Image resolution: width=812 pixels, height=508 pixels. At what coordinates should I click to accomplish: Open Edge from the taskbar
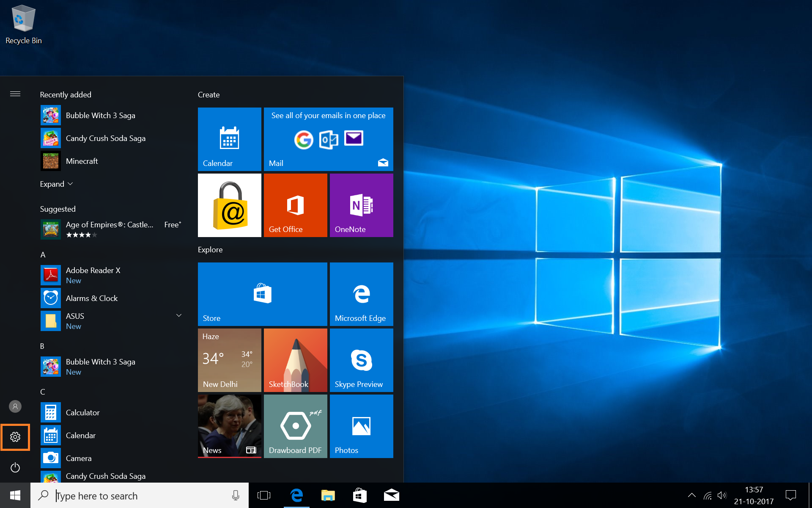tap(297, 495)
